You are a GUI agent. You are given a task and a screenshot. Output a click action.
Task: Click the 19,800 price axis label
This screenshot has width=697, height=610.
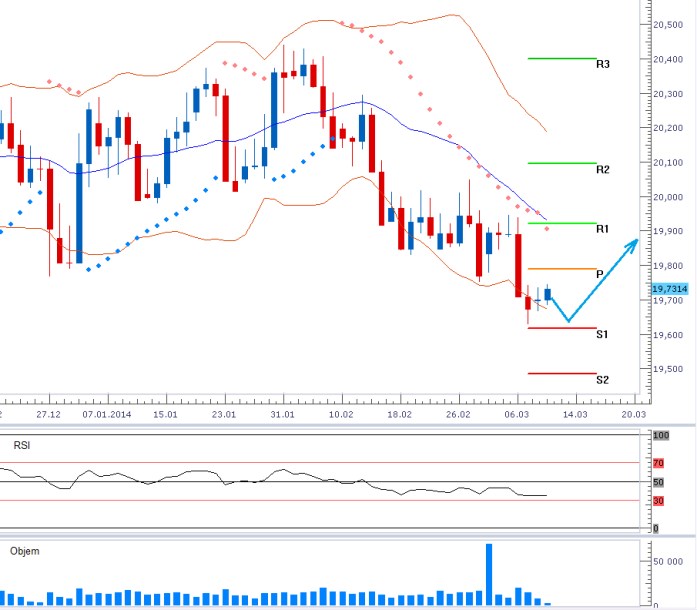click(668, 266)
